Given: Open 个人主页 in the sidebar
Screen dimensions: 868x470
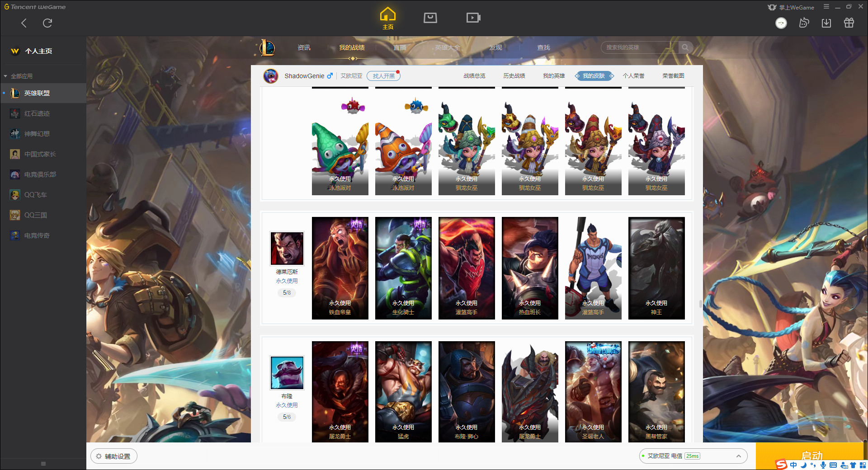Looking at the screenshot, I should (38, 51).
